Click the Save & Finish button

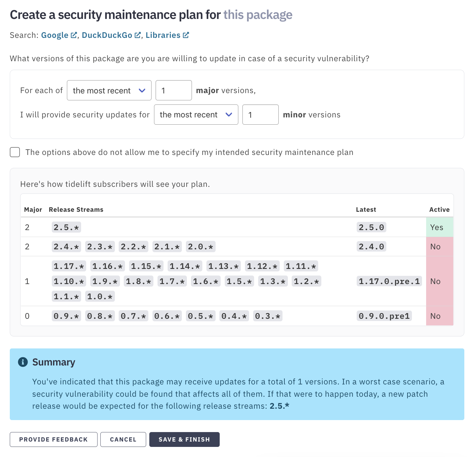pyautogui.click(x=184, y=439)
